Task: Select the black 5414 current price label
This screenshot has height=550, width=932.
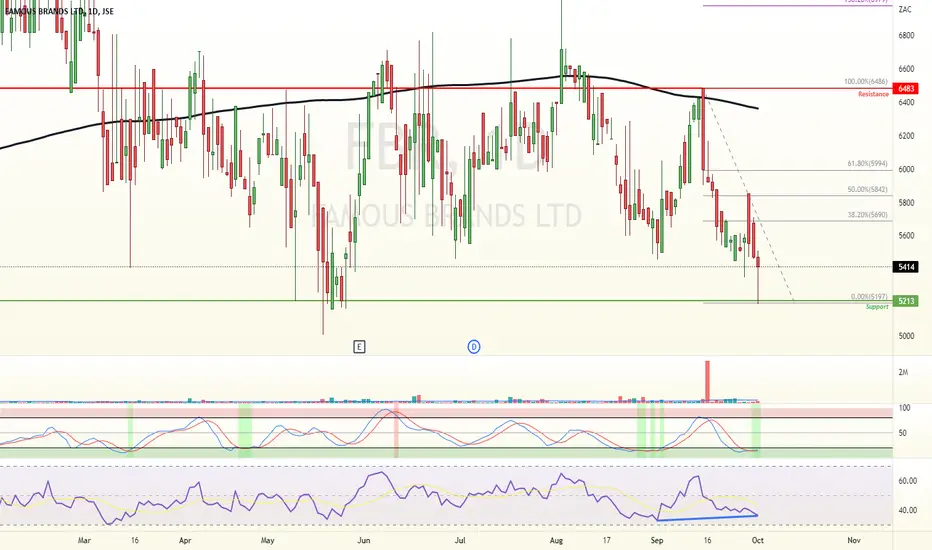Action: pos(906,267)
